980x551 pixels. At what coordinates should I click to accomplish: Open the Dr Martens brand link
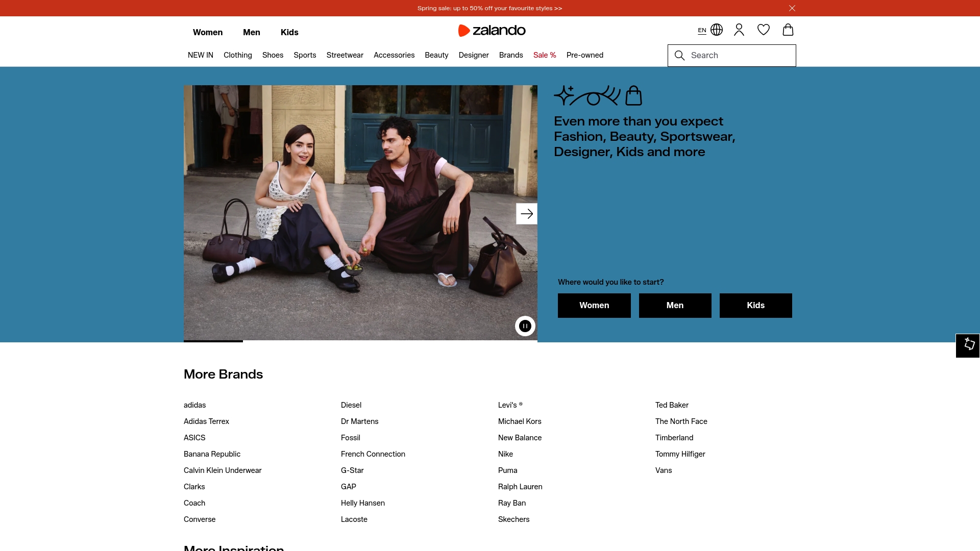click(x=360, y=421)
